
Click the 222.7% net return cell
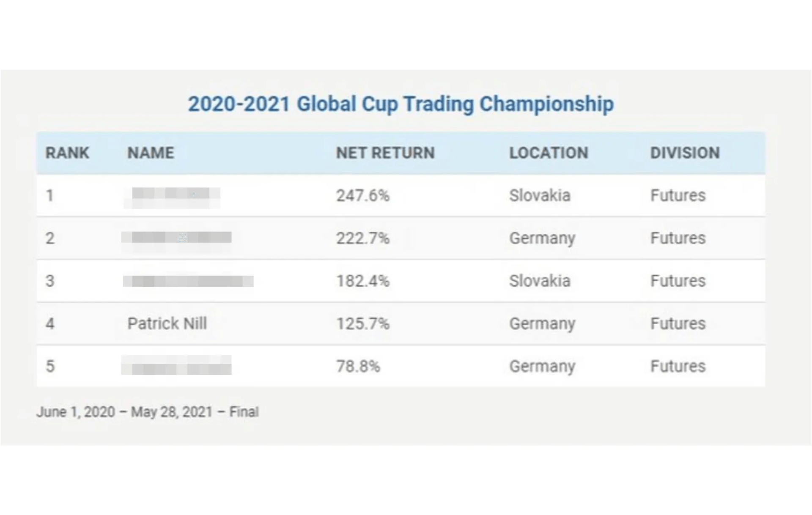(x=362, y=238)
